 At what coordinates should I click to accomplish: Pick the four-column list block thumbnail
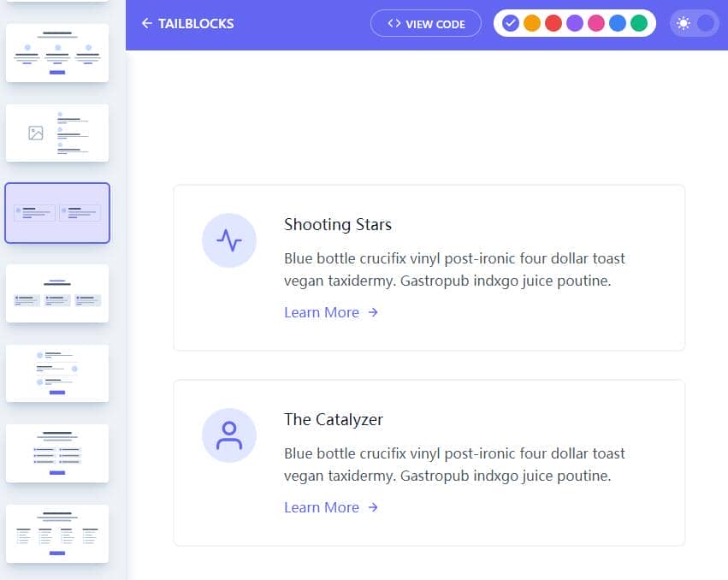pos(57,534)
